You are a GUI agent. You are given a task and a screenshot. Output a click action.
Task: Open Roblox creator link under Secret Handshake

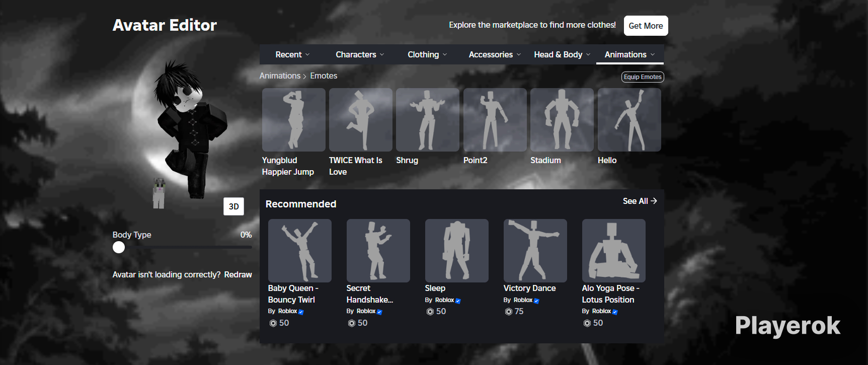366,311
